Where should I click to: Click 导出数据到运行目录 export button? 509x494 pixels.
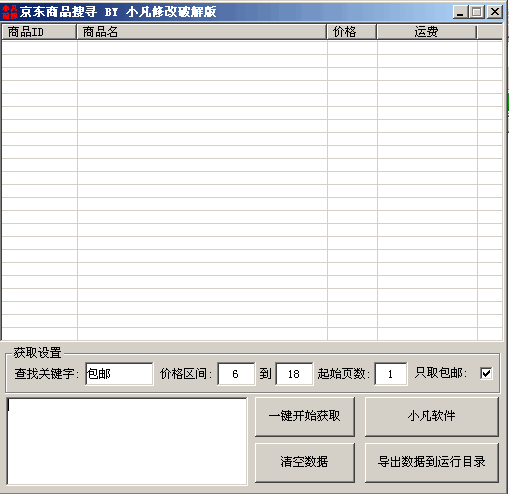click(432, 462)
